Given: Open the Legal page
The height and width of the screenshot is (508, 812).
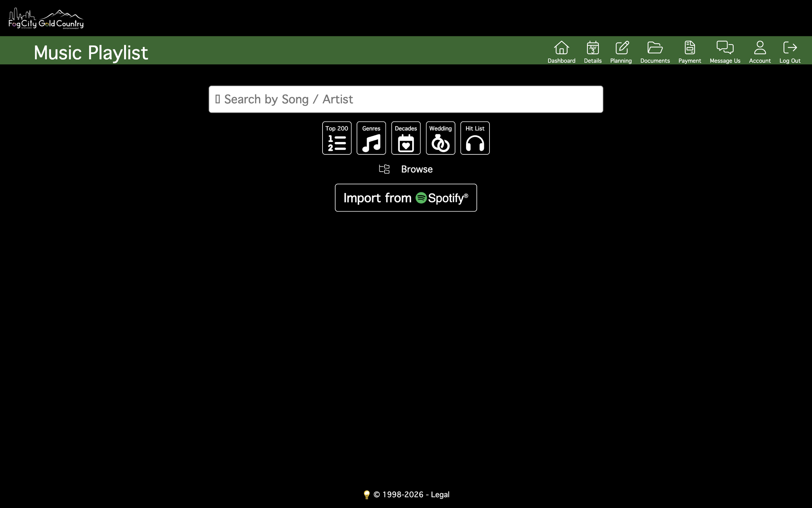Looking at the screenshot, I should pos(440,494).
